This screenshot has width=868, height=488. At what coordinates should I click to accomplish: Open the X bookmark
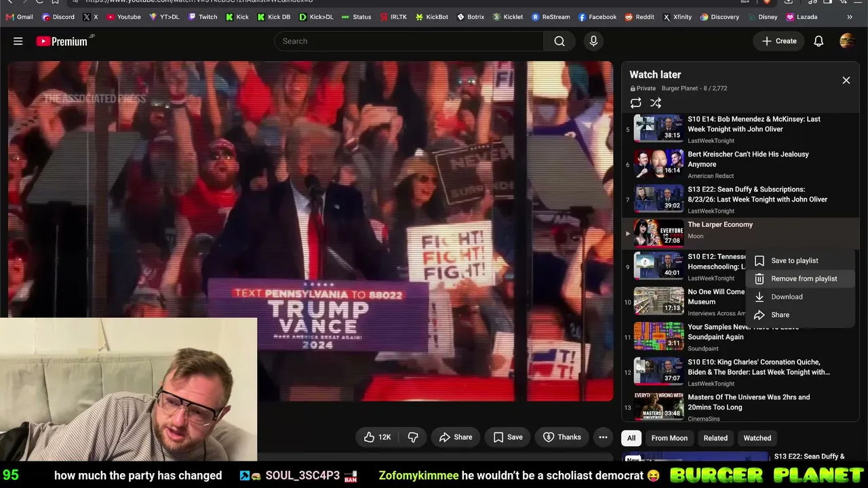(90, 17)
